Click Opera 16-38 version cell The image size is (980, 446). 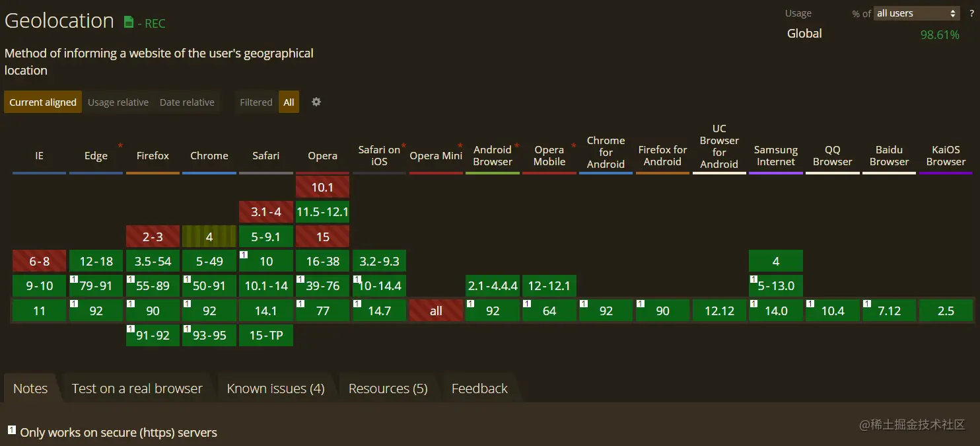point(322,261)
